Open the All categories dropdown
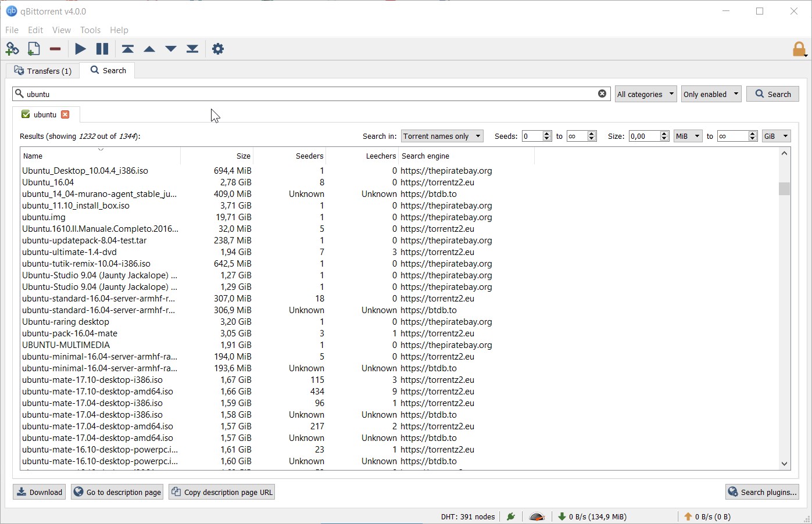The height and width of the screenshot is (524, 812). tap(645, 94)
